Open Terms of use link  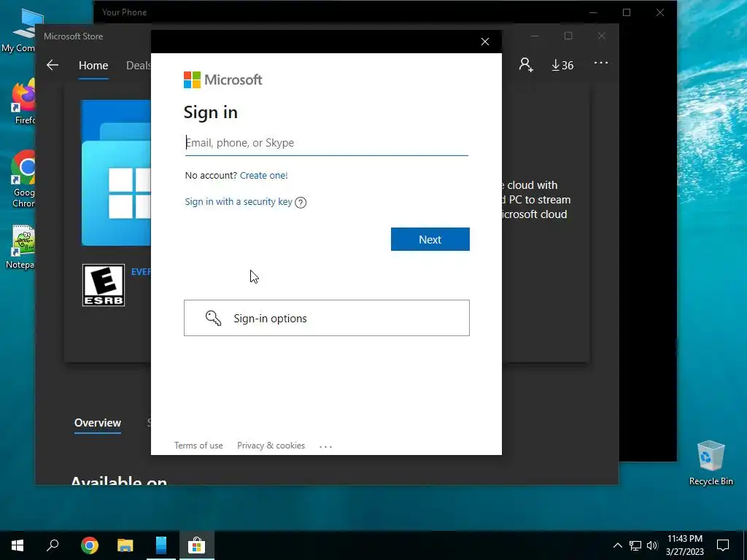(x=198, y=446)
